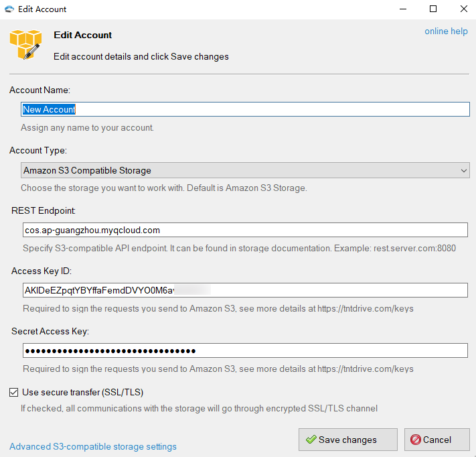Image resolution: width=476 pixels, height=457 pixels.
Task: Click the Amazon boxes Edit Account icon
Action: click(x=25, y=44)
